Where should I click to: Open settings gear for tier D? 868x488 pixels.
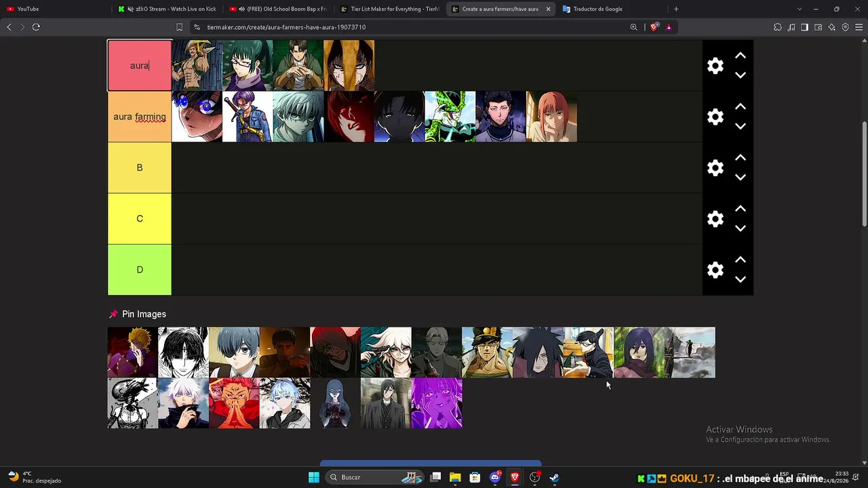[715, 270]
